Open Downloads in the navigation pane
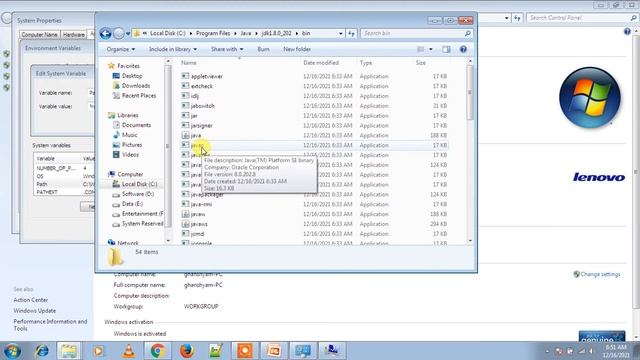This screenshot has height=360, width=640. pos(136,86)
